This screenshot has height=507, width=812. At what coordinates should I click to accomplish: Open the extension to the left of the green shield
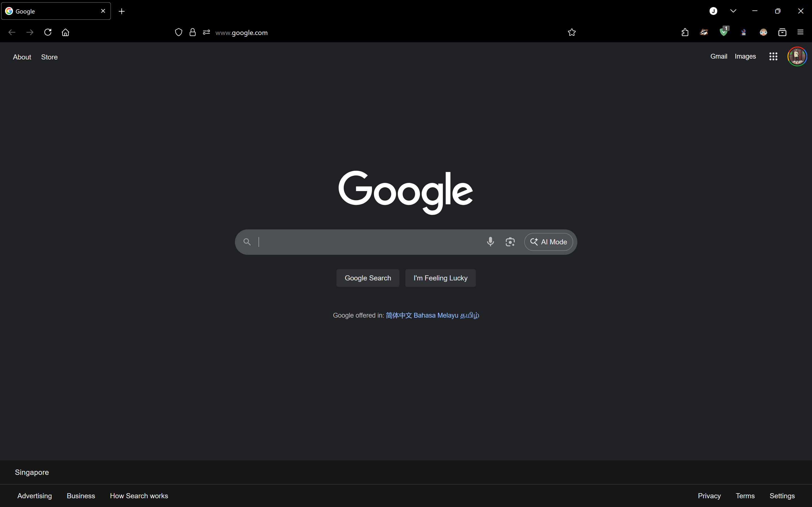[x=704, y=32]
